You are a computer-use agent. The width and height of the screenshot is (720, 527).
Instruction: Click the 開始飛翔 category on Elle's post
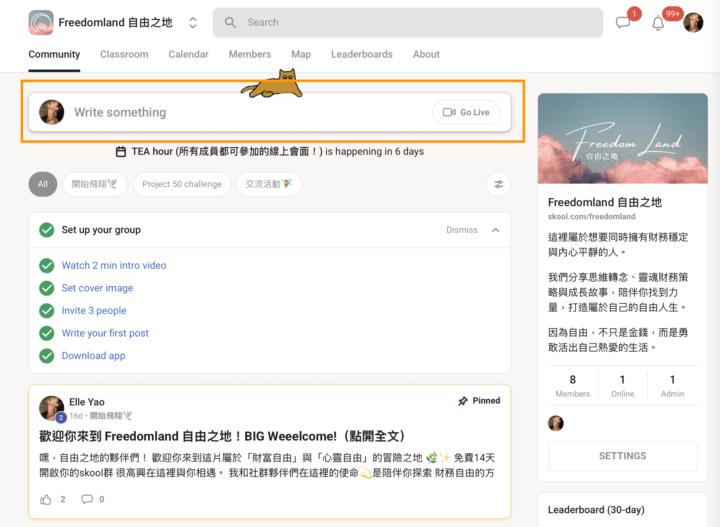111,416
